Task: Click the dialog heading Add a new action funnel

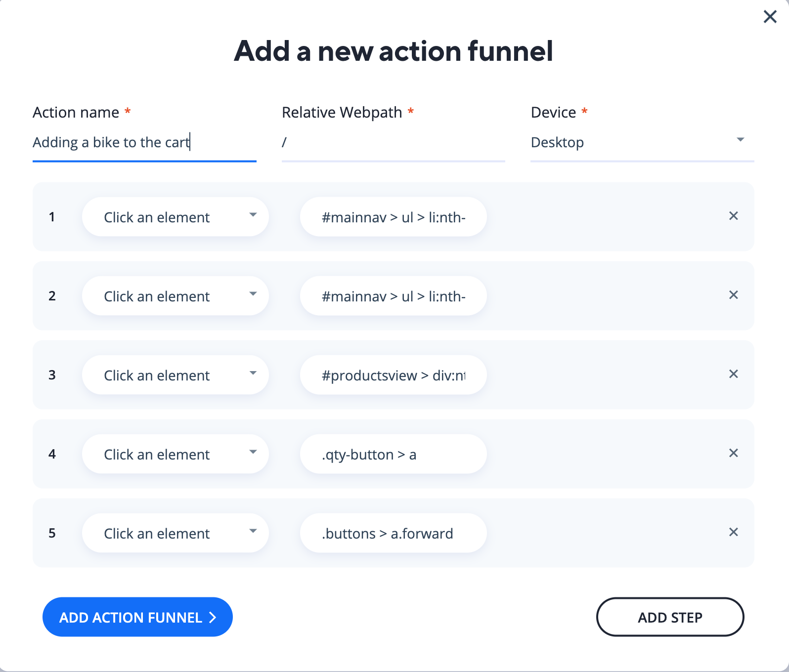Action: pyautogui.click(x=394, y=51)
